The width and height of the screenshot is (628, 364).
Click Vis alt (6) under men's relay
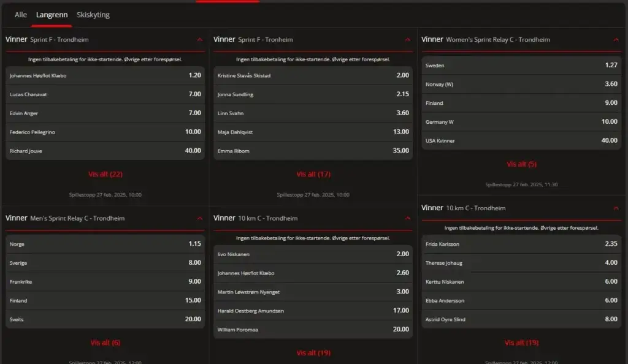tap(105, 343)
